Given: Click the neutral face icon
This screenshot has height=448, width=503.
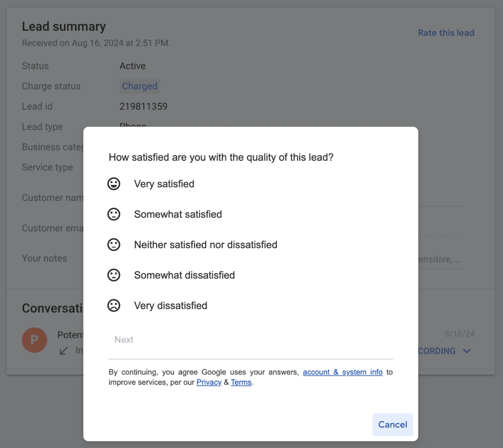Looking at the screenshot, I should point(114,244).
